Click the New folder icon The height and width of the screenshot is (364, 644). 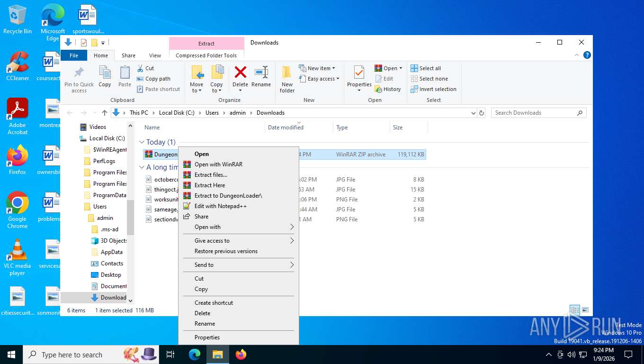click(287, 73)
